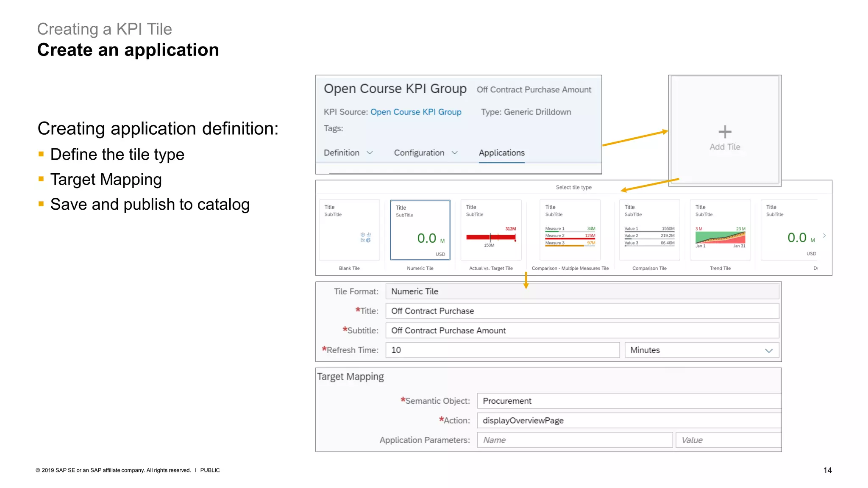
Task: Edit the Title field 'Off Contract Purchase'
Action: tap(582, 311)
